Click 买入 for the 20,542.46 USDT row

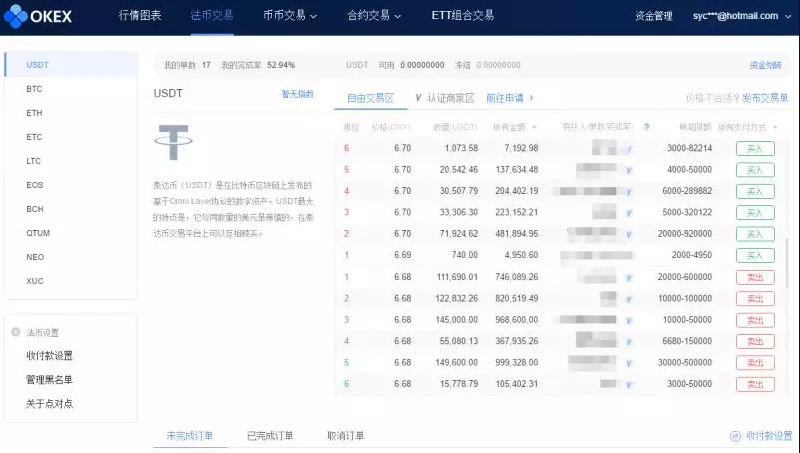(x=755, y=170)
